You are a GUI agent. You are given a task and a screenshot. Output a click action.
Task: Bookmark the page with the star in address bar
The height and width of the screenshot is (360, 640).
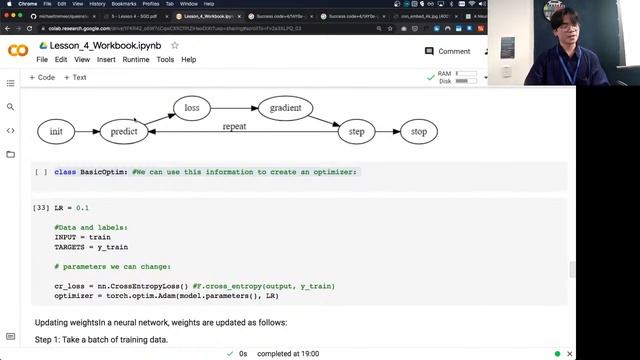click(x=390, y=29)
